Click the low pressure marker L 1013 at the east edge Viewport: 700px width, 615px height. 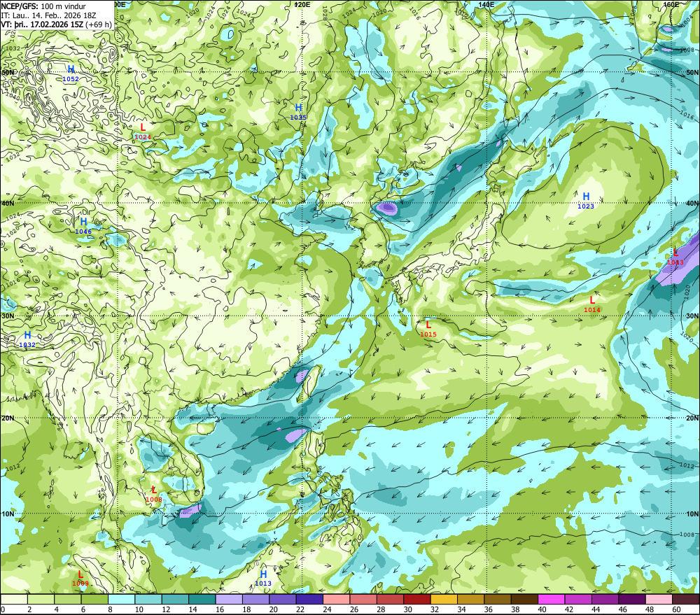tap(675, 257)
